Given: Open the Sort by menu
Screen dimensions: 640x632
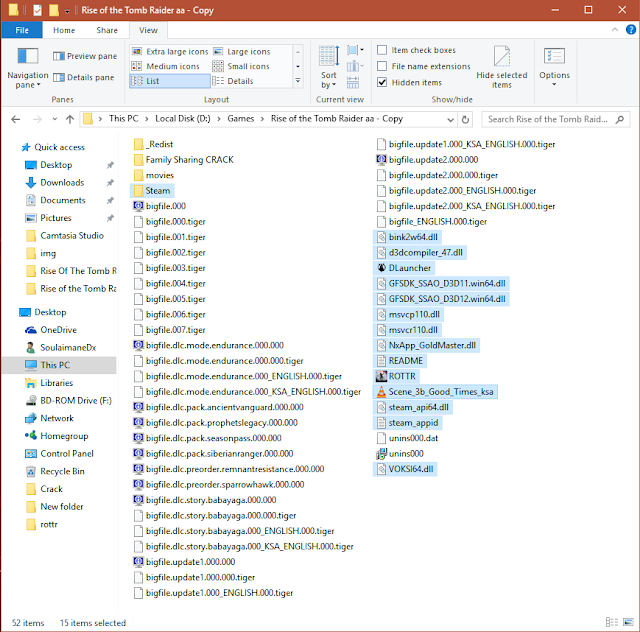Looking at the screenshot, I should coord(329,68).
